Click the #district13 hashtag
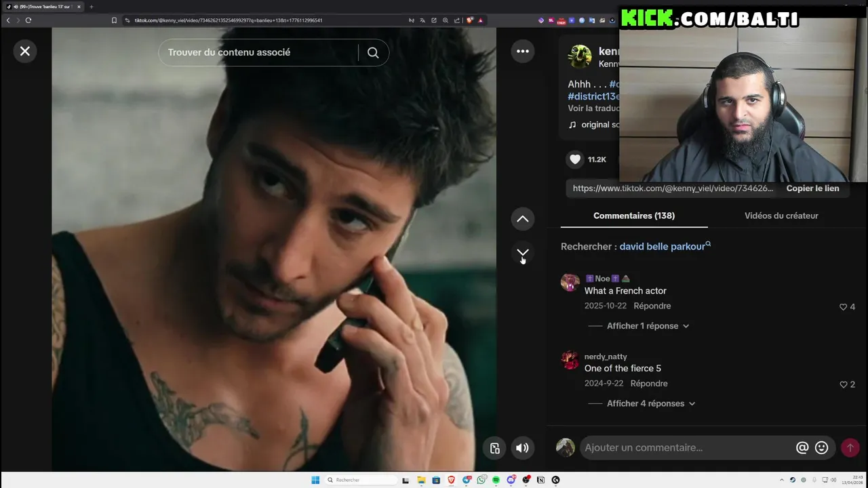 [593, 96]
